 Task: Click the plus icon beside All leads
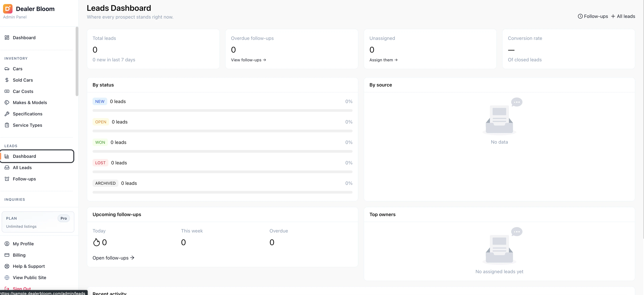(x=613, y=16)
